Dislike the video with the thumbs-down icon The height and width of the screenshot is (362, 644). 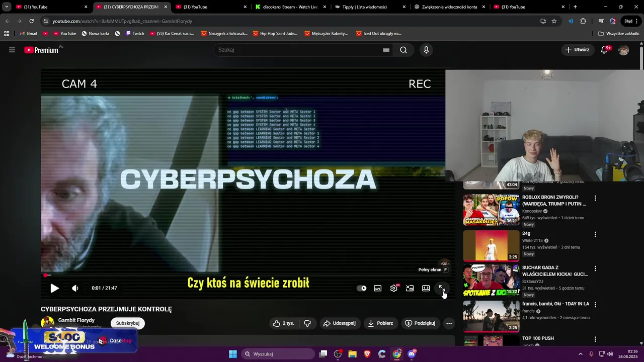(307, 323)
